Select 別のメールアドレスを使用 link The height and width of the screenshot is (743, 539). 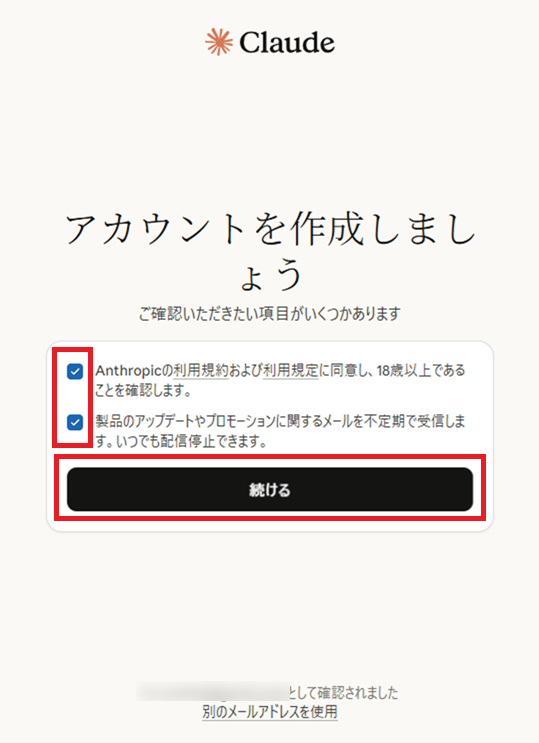[x=270, y=712]
